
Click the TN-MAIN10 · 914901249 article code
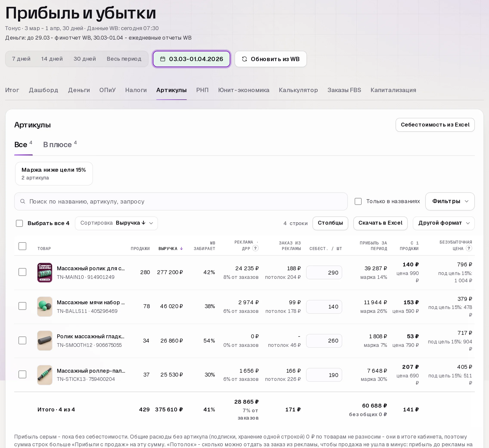86,277
